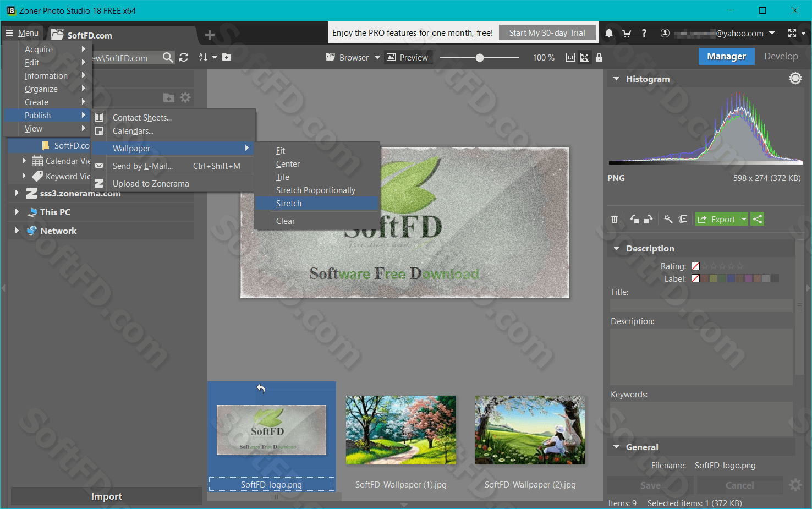Select the Network tree item
Screen dimensions: 812x509
pyautogui.click(x=58, y=231)
